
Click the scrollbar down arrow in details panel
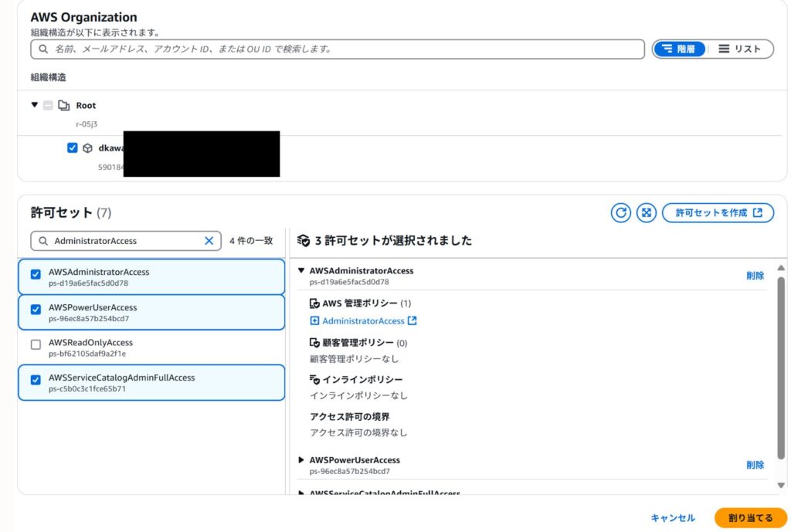pyautogui.click(x=781, y=486)
